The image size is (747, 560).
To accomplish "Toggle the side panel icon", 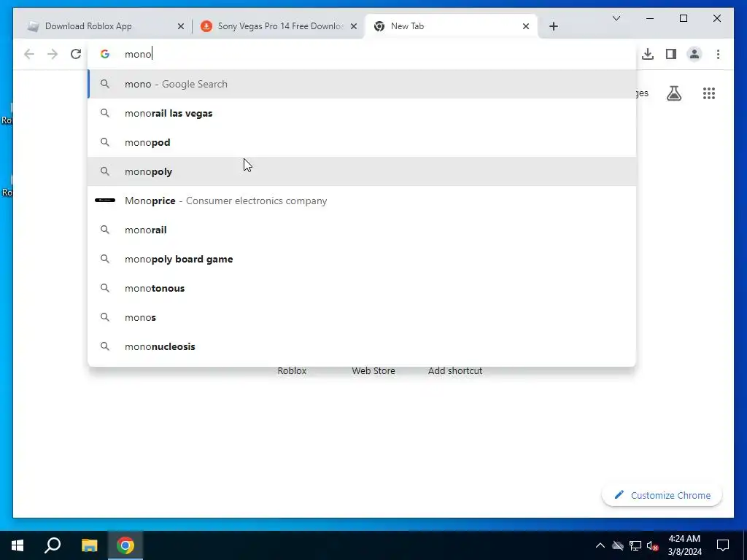I will pos(671,54).
